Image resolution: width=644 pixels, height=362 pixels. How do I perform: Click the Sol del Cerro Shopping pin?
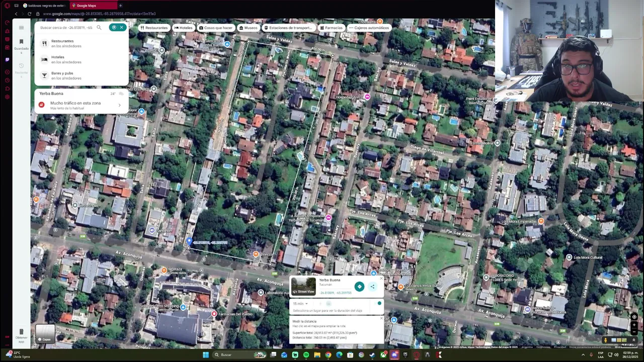[183, 307]
